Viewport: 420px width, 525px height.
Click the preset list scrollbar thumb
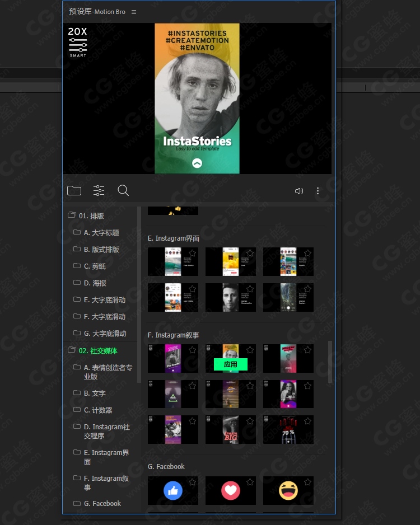point(330,362)
